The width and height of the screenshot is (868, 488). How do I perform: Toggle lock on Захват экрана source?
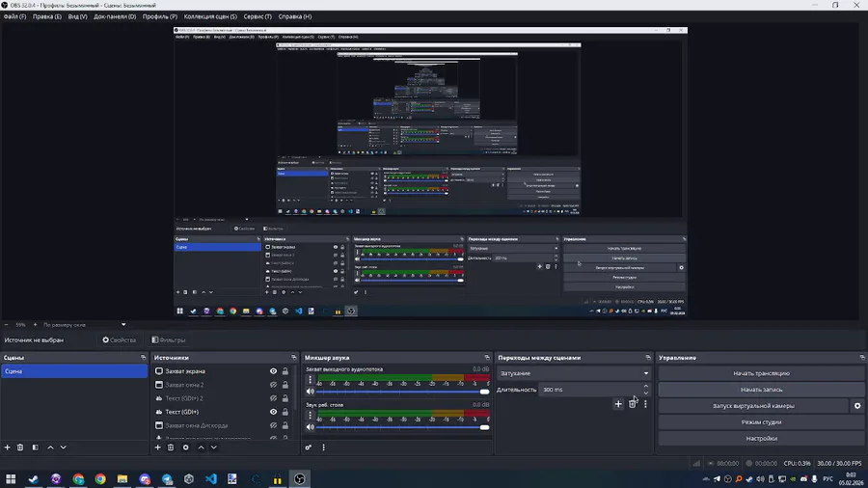click(x=285, y=371)
